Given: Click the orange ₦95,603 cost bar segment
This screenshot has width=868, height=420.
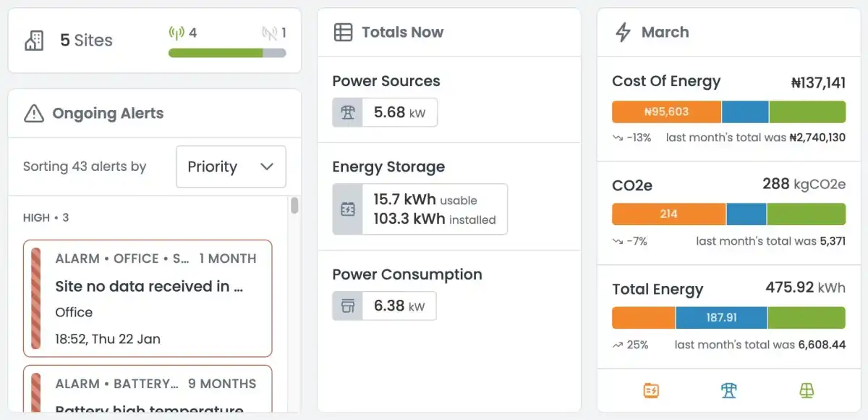Looking at the screenshot, I should pos(666,112).
